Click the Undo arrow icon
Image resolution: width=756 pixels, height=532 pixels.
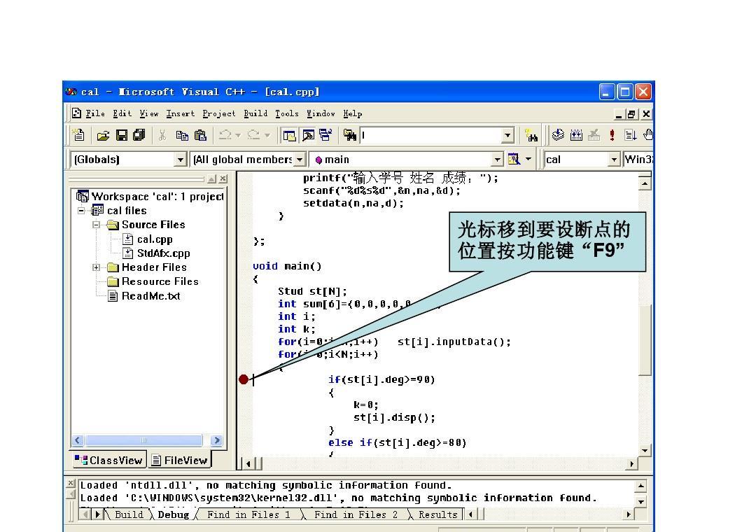[x=225, y=136]
